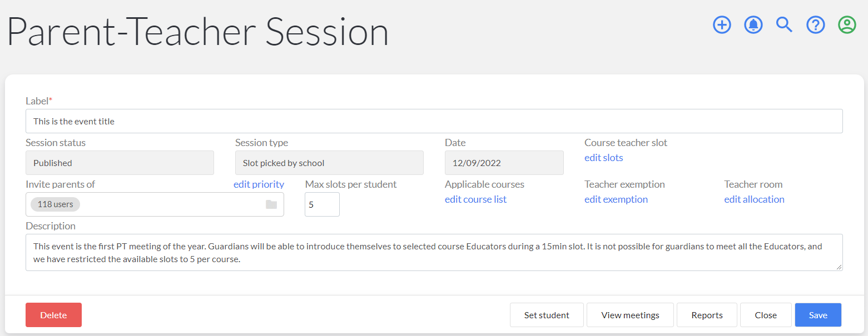Open the edit course list link
The height and width of the screenshot is (336, 868).
pos(475,199)
